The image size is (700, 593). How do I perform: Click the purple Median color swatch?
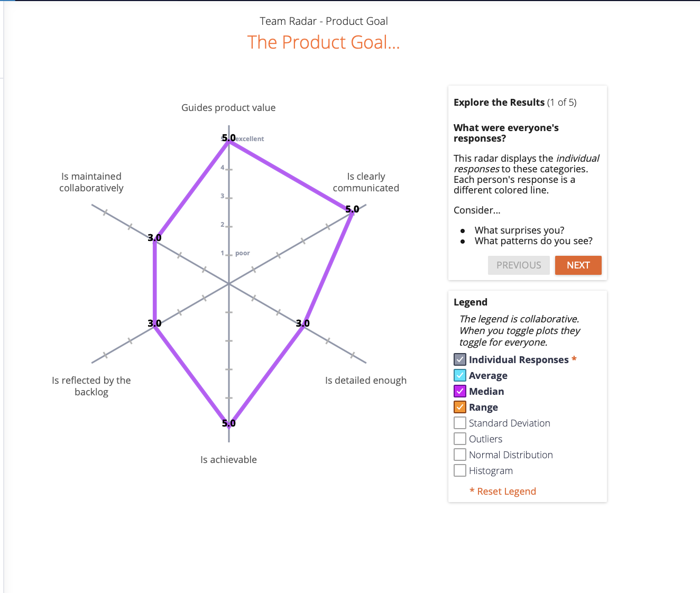coord(460,391)
